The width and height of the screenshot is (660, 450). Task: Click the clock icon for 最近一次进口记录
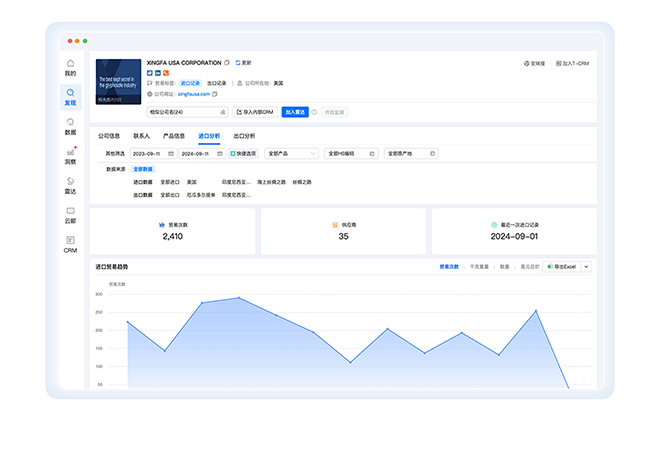(494, 225)
